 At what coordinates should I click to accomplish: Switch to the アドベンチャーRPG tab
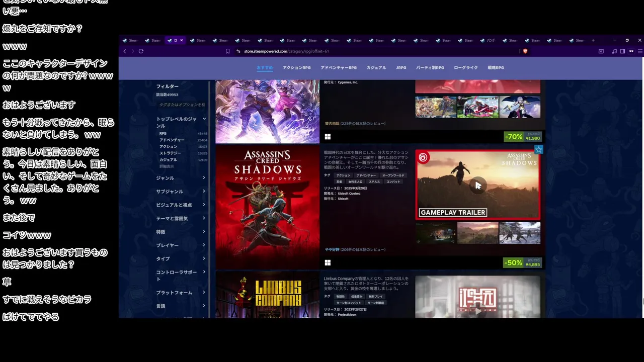coord(339,67)
